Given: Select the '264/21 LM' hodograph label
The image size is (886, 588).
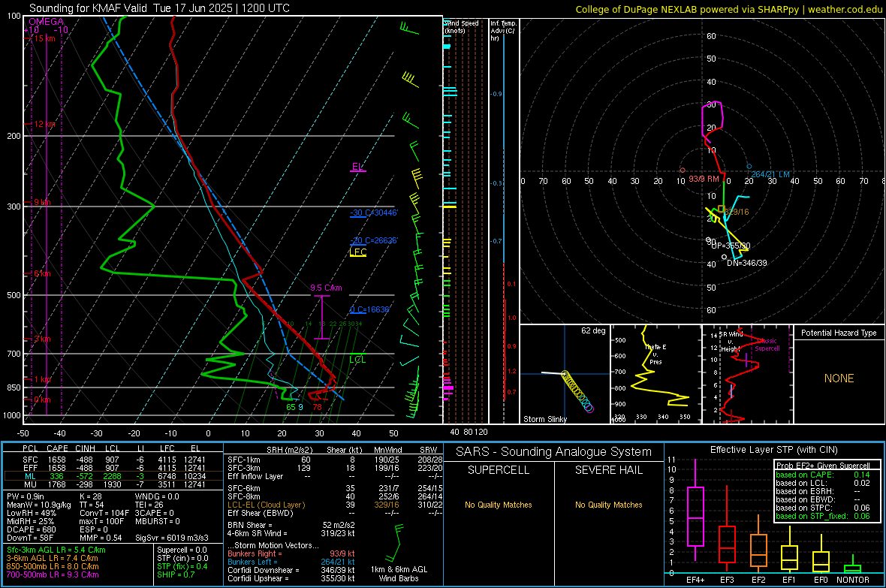Looking at the screenshot, I should click(770, 174).
